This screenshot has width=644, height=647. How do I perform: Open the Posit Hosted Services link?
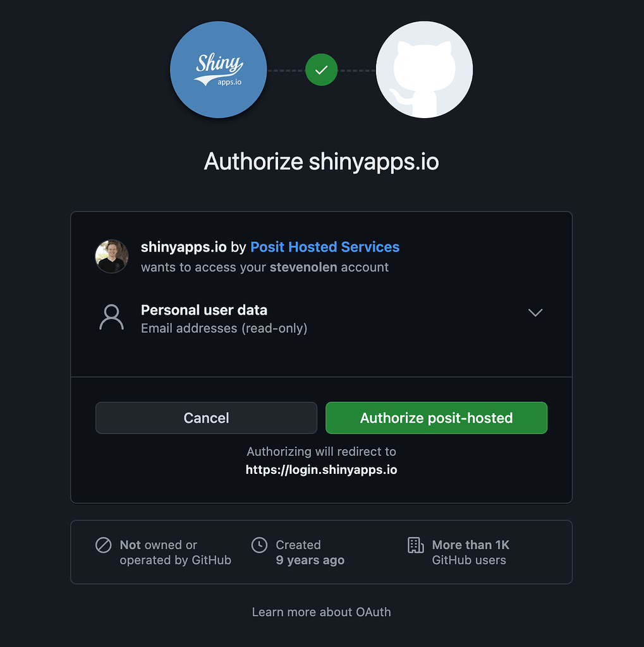coord(325,247)
